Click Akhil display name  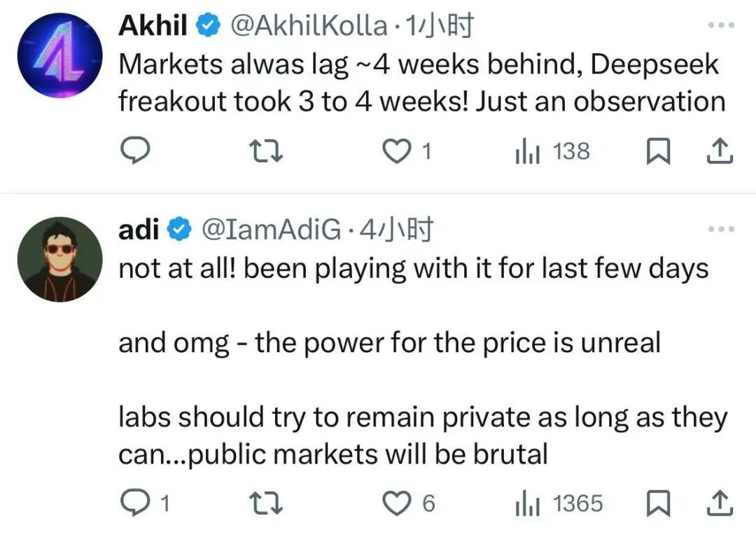[154, 27]
